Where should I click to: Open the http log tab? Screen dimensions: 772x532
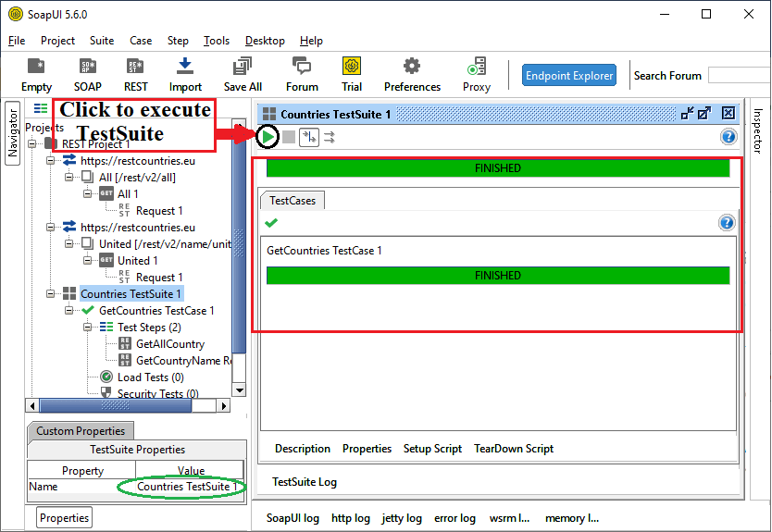point(351,518)
